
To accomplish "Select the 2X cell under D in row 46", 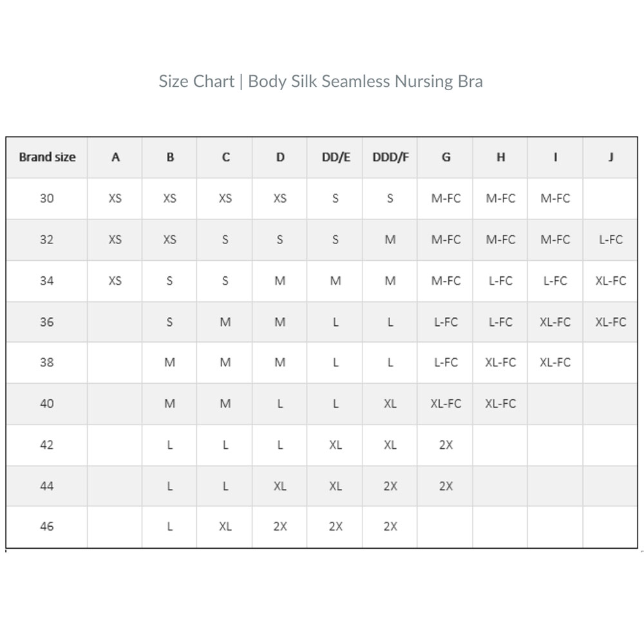I will pos(280,526).
